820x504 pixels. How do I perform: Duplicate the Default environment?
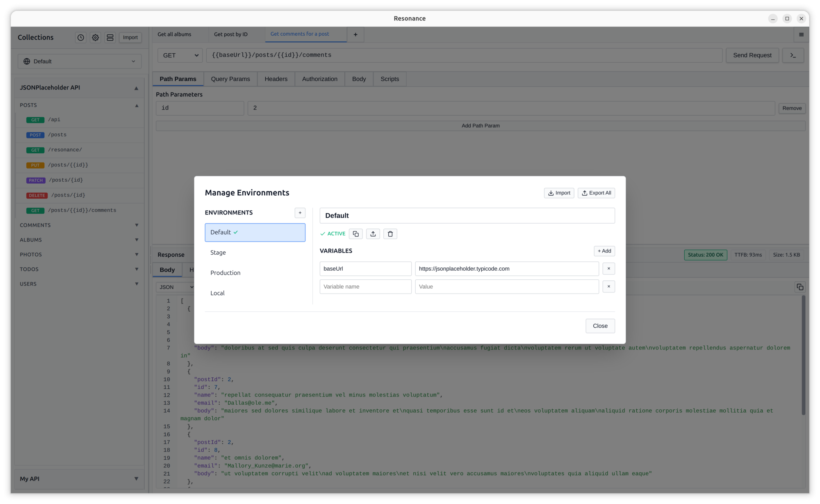click(355, 234)
